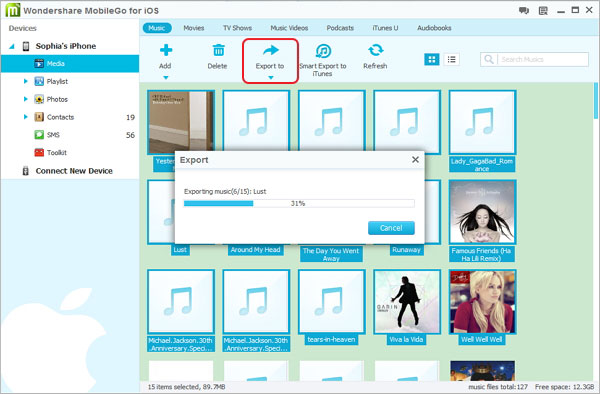Screen dimensions: 600x394
Task: Select Sophia's iPhone device name
Action: pos(66,46)
